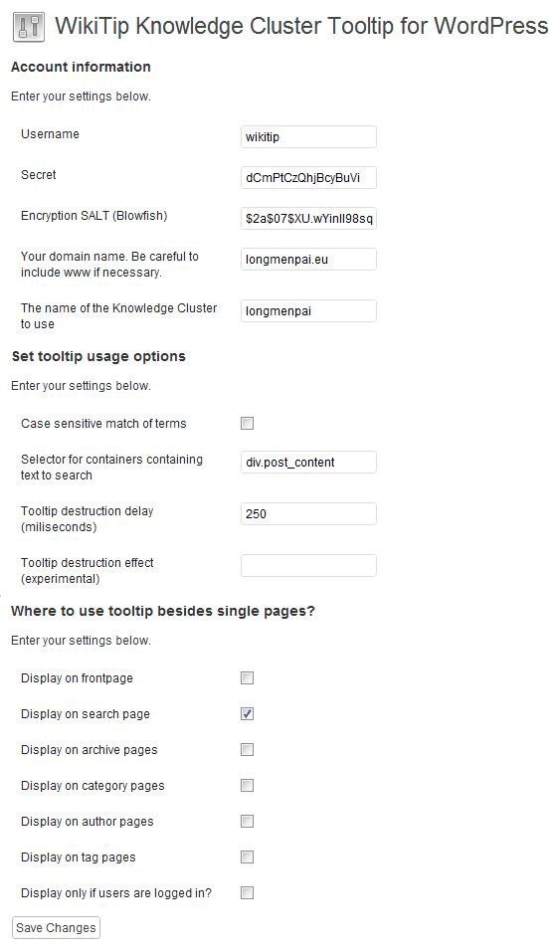
Task: Click the container selector field div.post_content
Action: 308,463
